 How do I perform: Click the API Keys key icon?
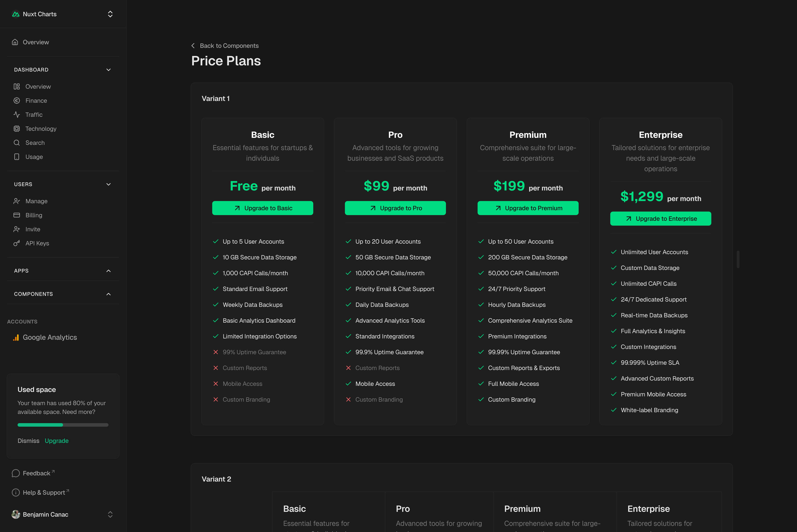(x=16, y=243)
